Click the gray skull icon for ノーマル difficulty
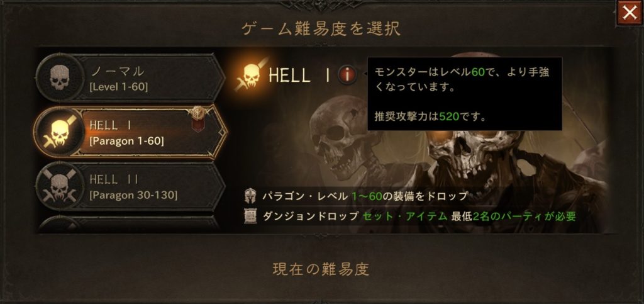This screenshot has width=644, height=304. 60,77
